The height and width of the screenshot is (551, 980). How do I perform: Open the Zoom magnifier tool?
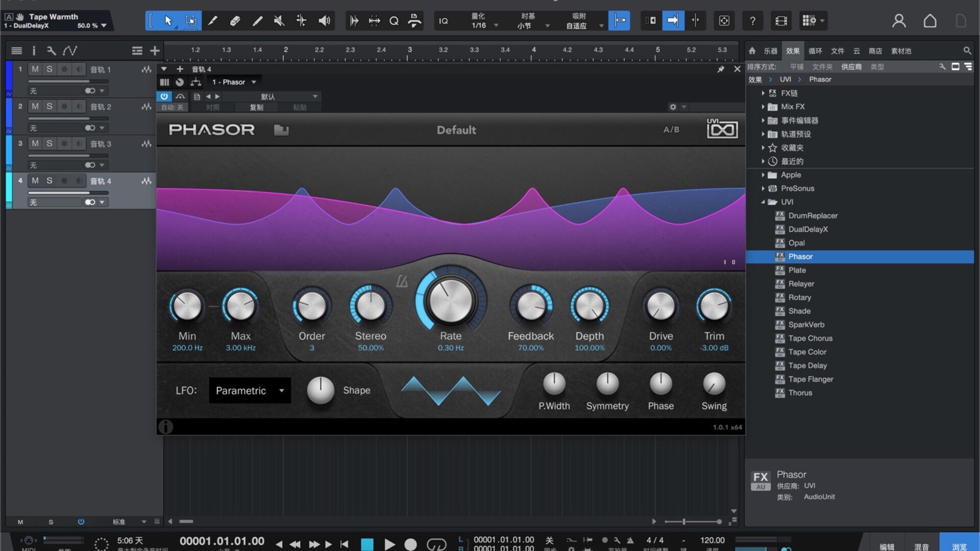pyautogui.click(x=394, y=21)
